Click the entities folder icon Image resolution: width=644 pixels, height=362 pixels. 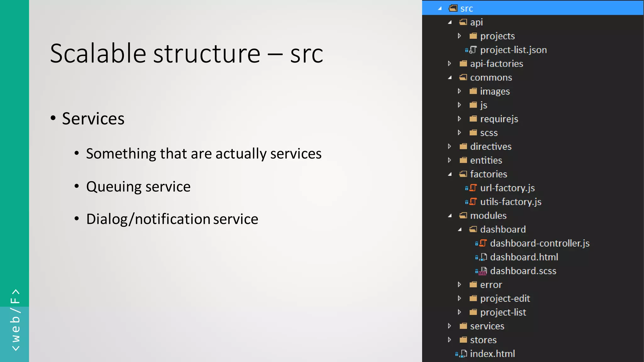tap(463, 160)
